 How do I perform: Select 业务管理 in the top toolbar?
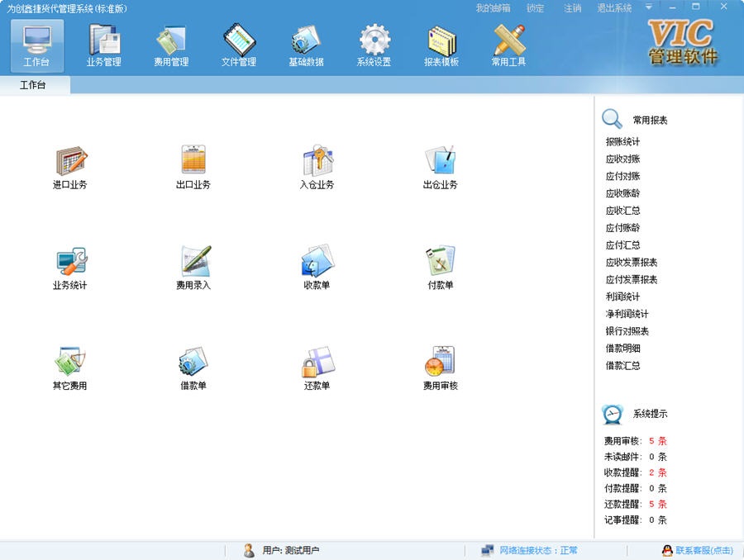(103, 45)
